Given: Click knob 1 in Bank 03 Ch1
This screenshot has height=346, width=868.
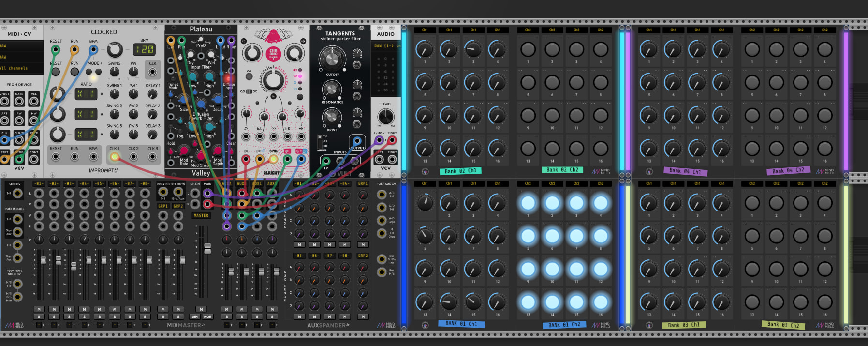Looking at the screenshot, I should tap(649, 203).
